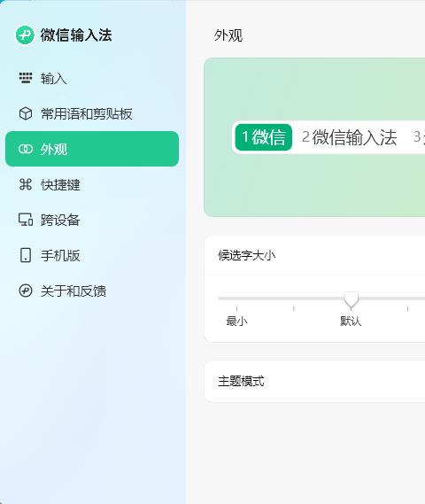Choose candidate 2 微信输入法 in preview
This screenshot has height=504, width=425.
tap(349, 137)
